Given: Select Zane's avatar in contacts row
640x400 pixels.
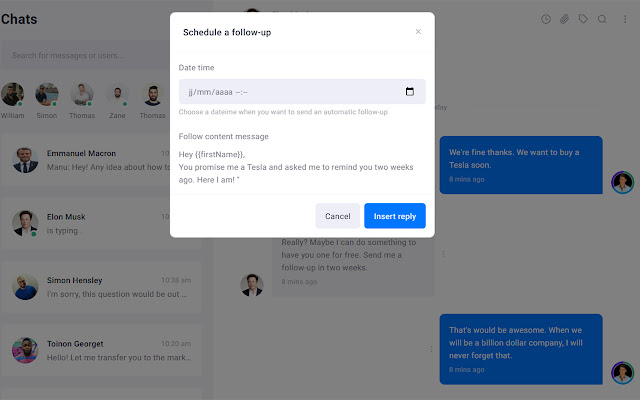Looking at the screenshot, I should [117, 95].
